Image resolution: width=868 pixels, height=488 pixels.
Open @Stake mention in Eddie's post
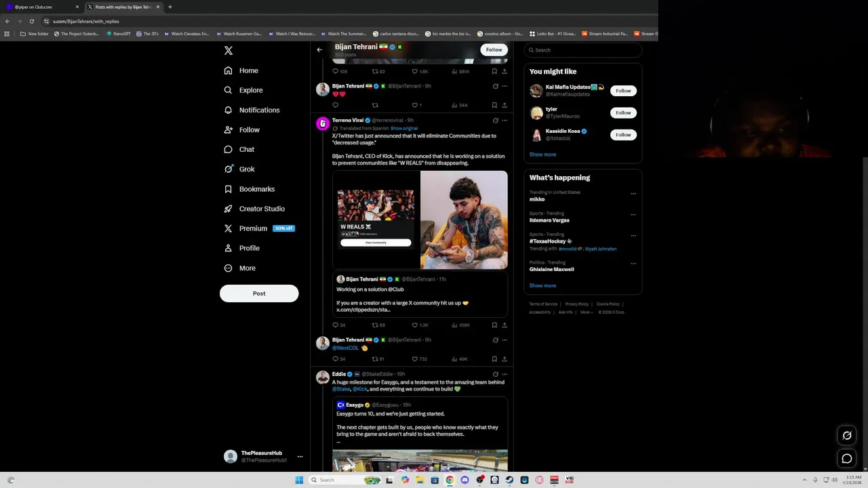click(341, 389)
